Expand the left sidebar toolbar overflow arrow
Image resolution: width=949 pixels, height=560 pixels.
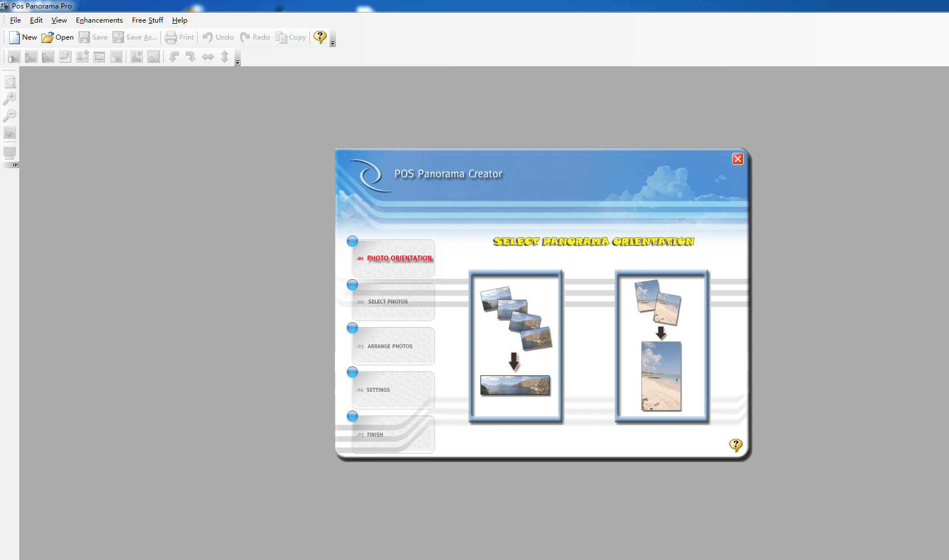tap(15, 165)
